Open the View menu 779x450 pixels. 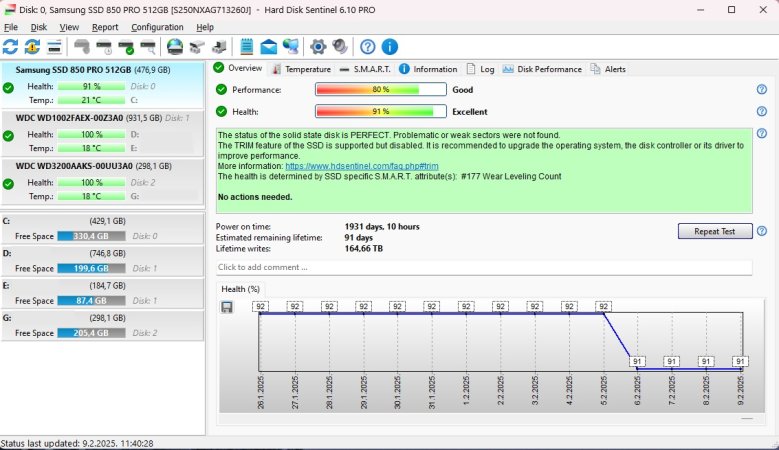point(69,27)
